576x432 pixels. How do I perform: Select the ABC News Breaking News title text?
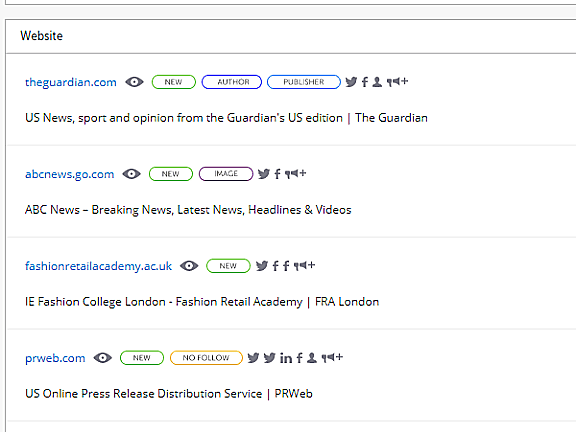pyautogui.click(x=188, y=210)
